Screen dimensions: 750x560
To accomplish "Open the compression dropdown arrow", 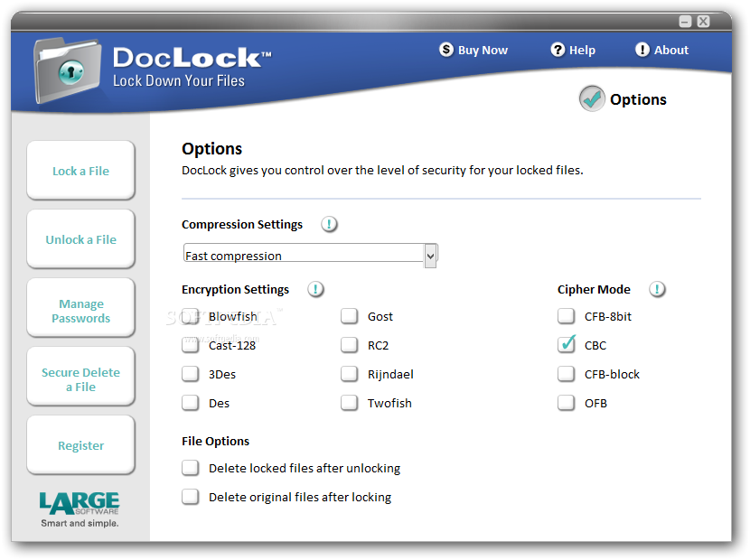I will point(430,256).
